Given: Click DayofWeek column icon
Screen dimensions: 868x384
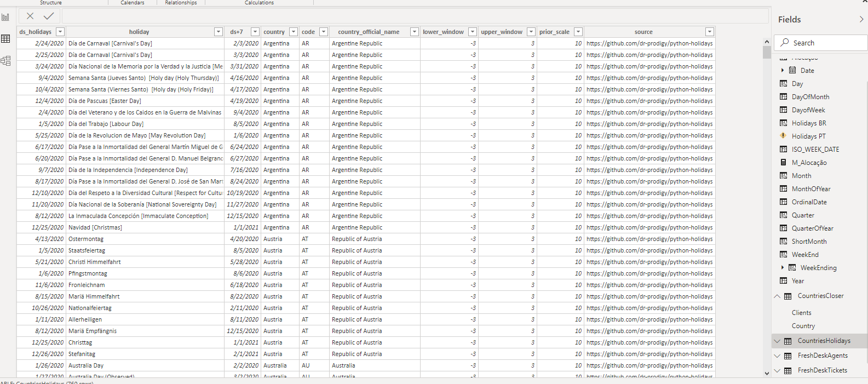Looking at the screenshot, I should point(784,110).
